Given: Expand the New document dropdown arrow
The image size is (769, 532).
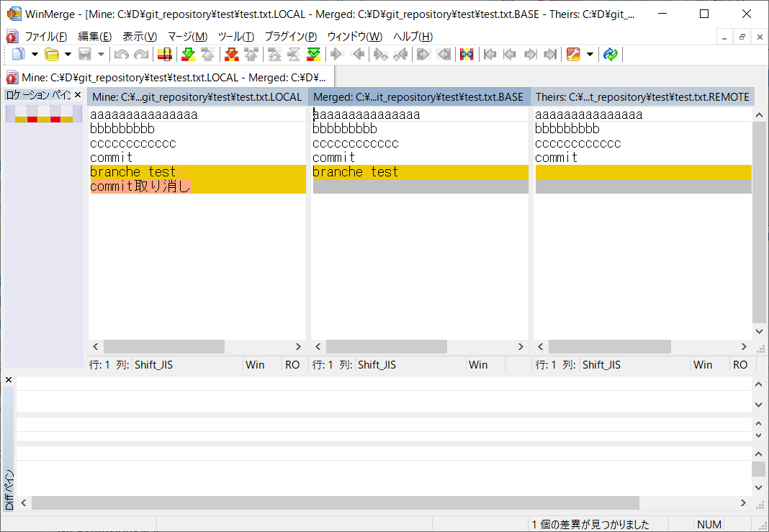Looking at the screenshot, I should (x=34, y=54).
